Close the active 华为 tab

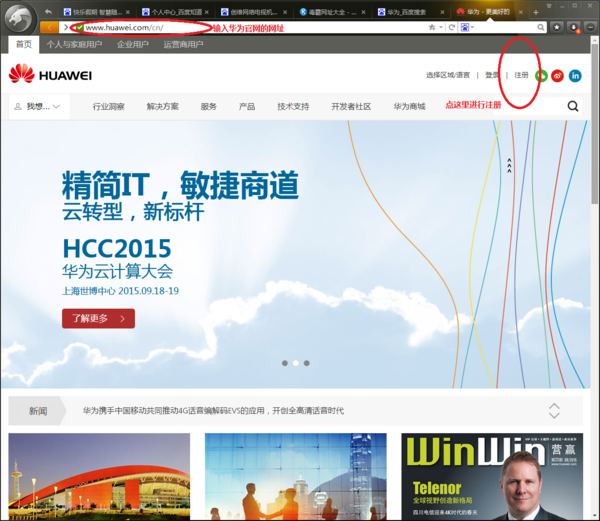click(520, 12)
